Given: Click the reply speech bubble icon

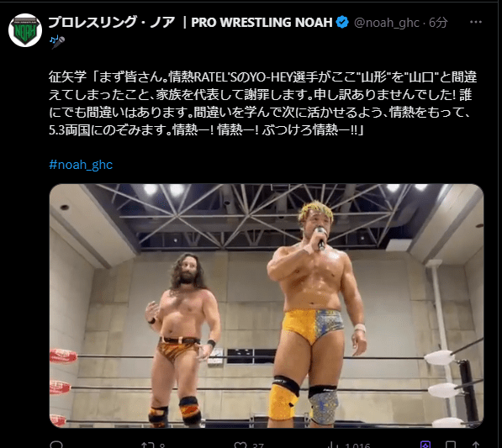Looking at the screenshot, I should pos(56,445).
